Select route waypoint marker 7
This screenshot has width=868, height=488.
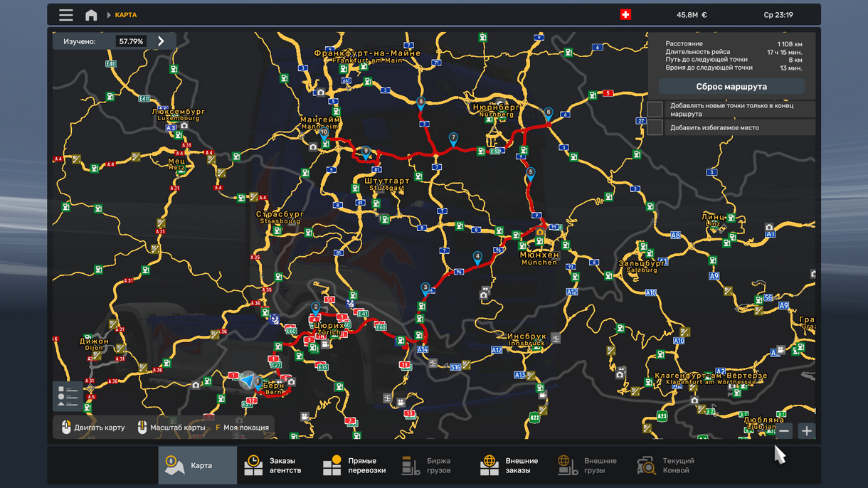[453, 138]
